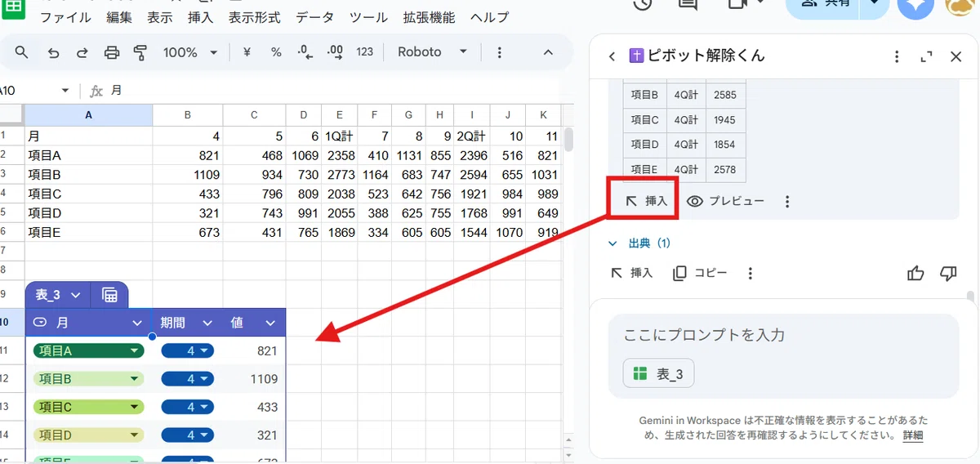Select the 1Q計 header cell

(x=339, y=136)
